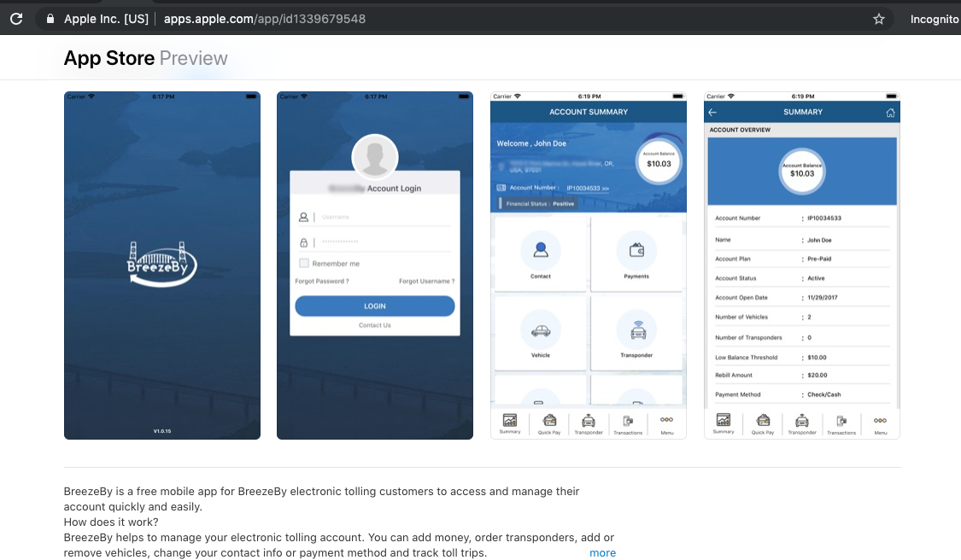Click the Forgot Username ? link

(x=426, y=281)
